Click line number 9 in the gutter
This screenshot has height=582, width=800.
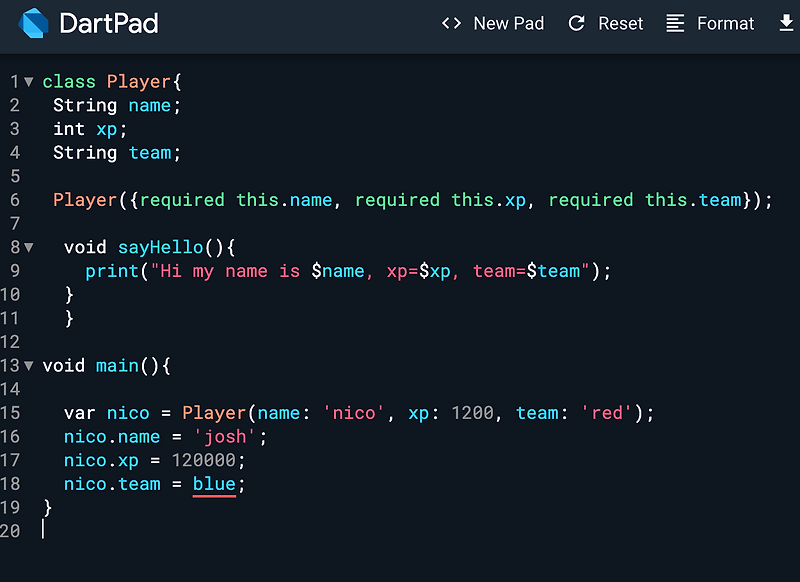tap(16, 270)
